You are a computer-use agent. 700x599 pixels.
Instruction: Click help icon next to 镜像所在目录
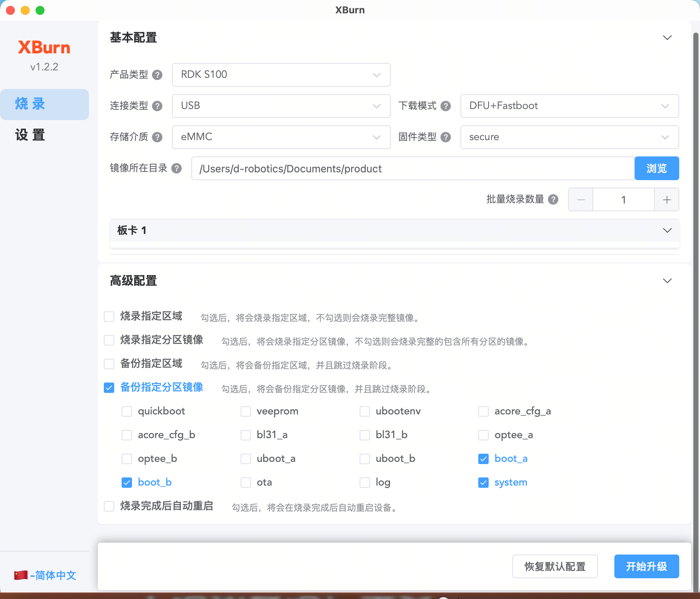coord(176,168)
